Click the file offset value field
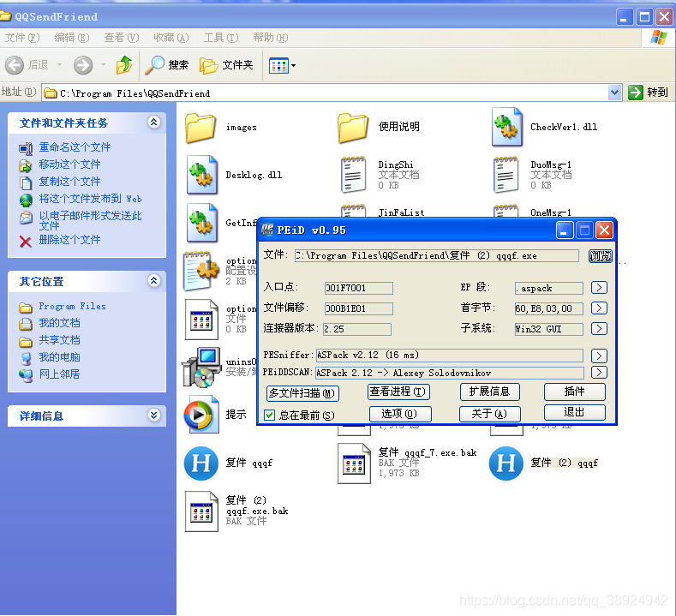The height and width of the screenshot is (616, 676). point(359,308)
